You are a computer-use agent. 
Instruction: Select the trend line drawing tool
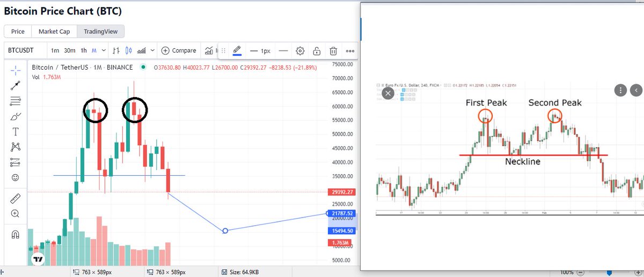[x=16, y=85]
